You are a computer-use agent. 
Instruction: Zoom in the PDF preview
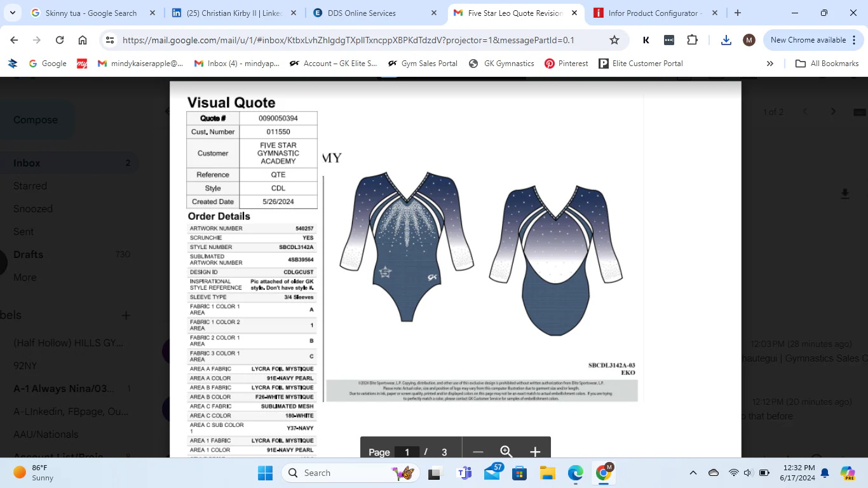tap(535, 452)
